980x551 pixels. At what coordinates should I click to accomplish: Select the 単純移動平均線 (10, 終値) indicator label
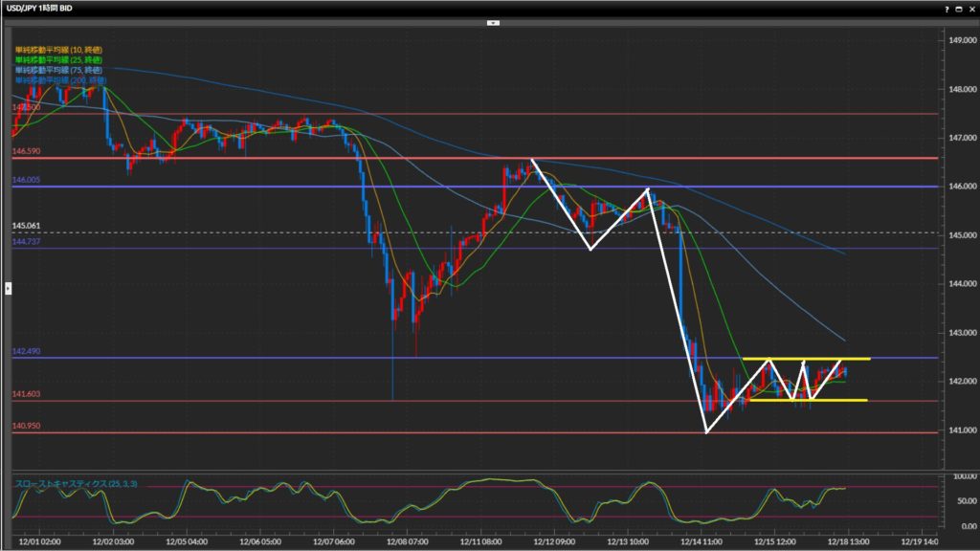(x=59, y=49)
